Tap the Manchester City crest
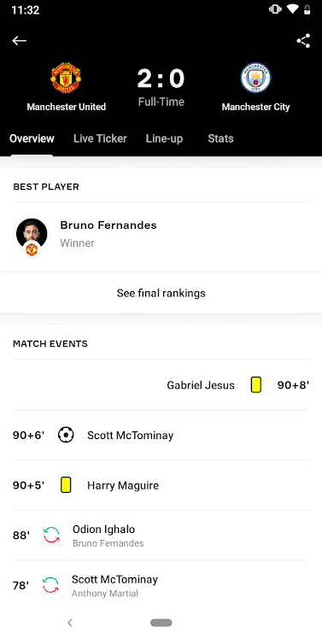This screenshot has width=322, height=644. [255, 78]
